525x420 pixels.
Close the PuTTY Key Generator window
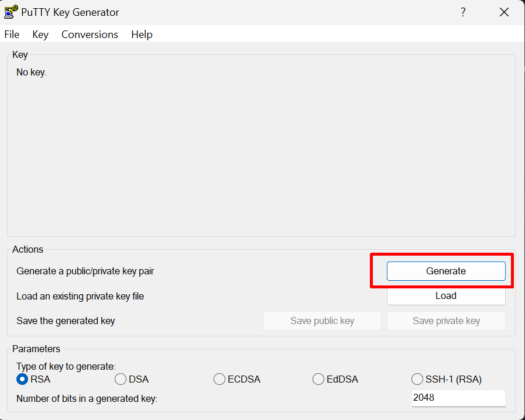pyautogui.click(x=504, y=12)
